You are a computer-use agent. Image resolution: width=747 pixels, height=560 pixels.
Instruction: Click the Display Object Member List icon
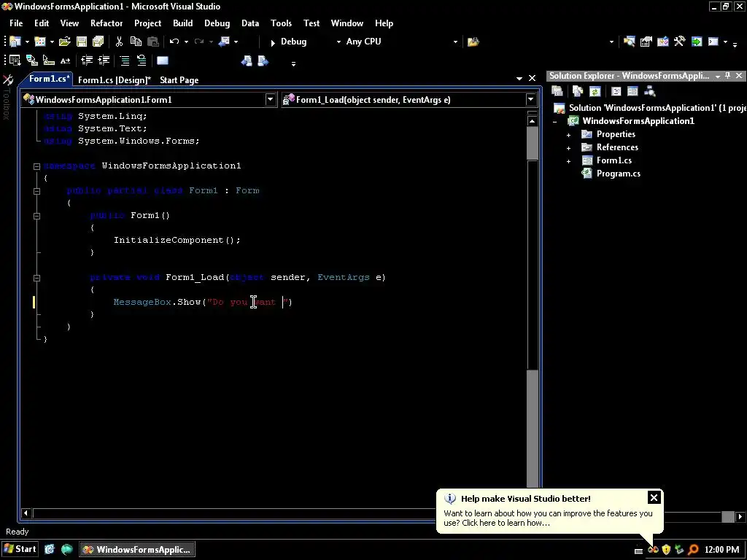pyautogui.click(x=15, y=61)
